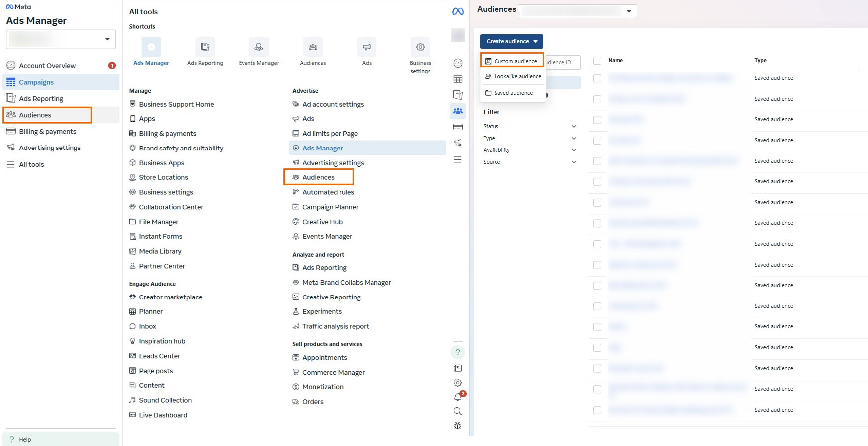Click the Billing card icon in narrow rail
The image size is (868, 446).
[458, 127]
